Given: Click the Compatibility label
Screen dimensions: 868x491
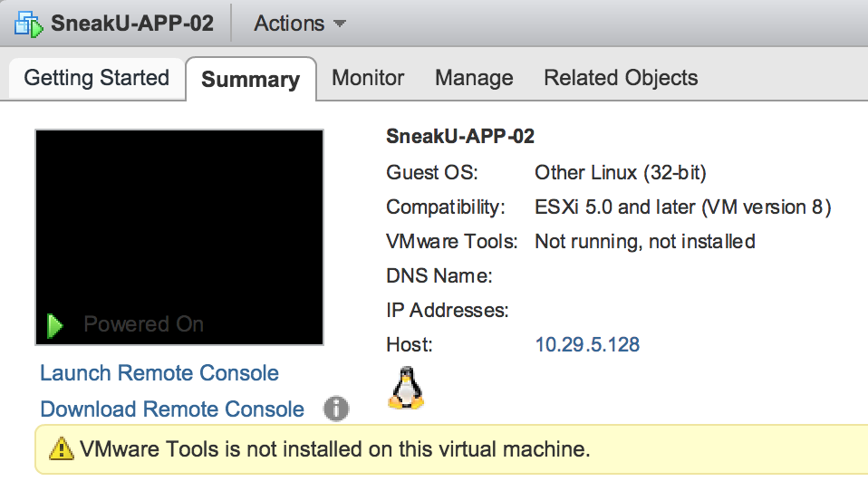Looking at the screenshot, I should pyautogui.click(x=446, y=207).
